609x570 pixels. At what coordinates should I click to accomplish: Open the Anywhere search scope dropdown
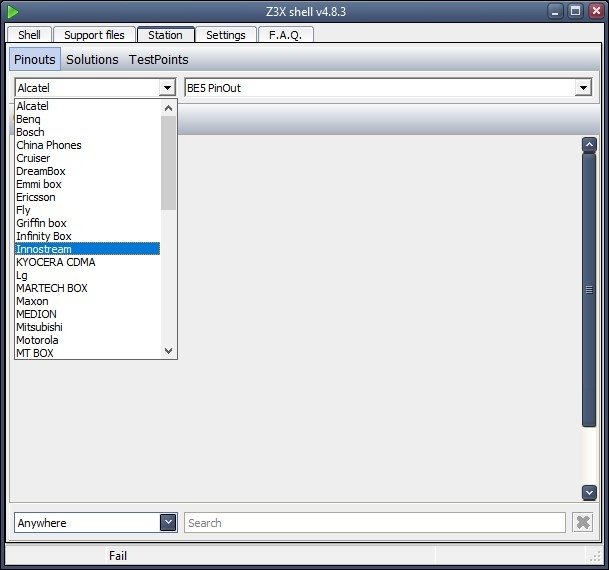pos(168,523)
